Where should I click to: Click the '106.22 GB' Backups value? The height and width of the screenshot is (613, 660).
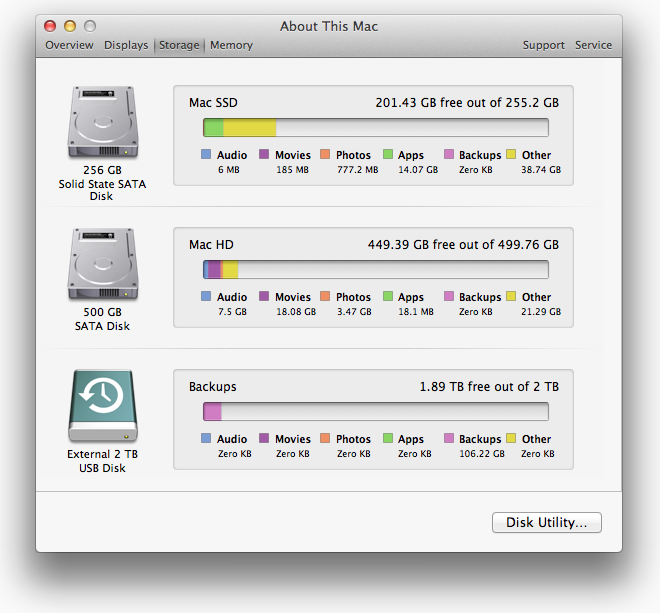(x=482, y=453)
